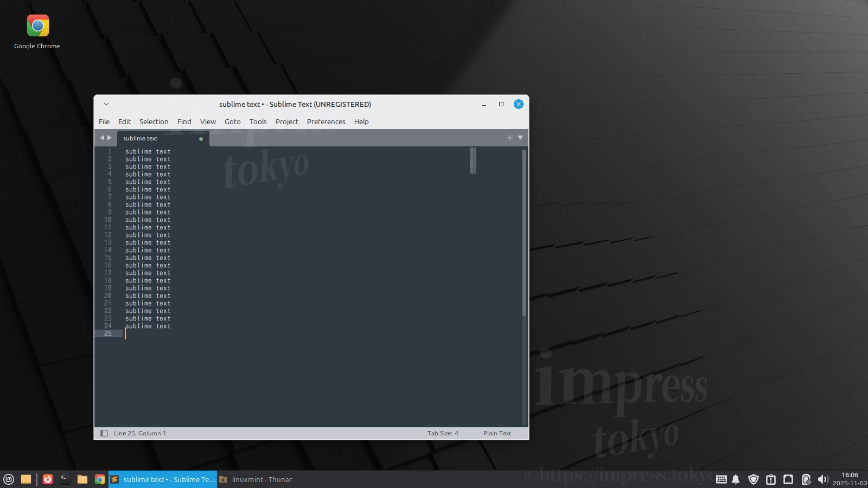Click line number 10 in the gutter
The height and width of the screenshot is (488, 868).
click(x=108, y=220)
